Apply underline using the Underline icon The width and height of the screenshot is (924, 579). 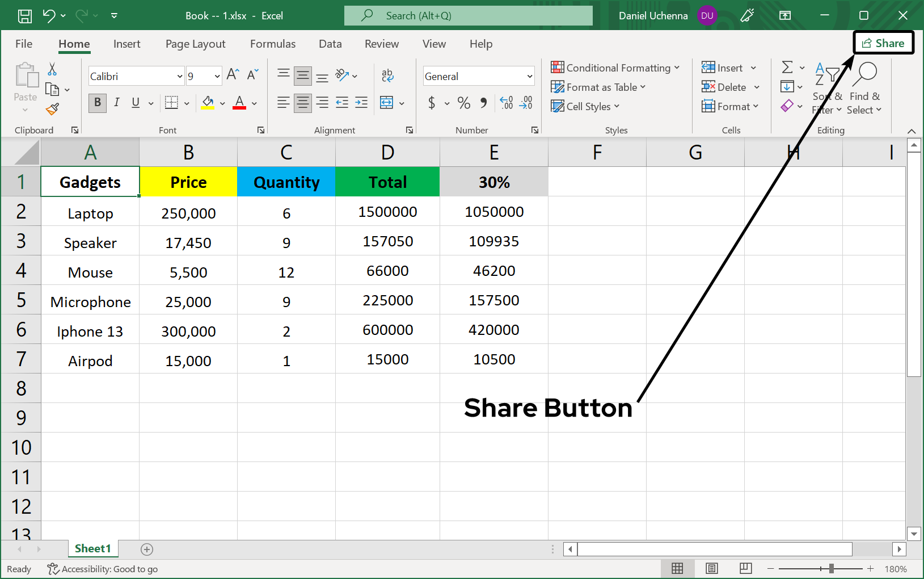135,103
